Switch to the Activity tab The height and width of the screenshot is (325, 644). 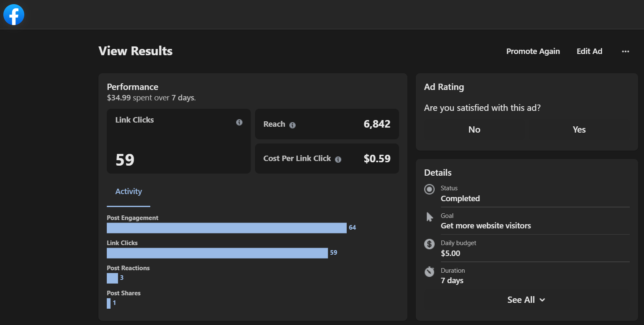click(129, 192)
